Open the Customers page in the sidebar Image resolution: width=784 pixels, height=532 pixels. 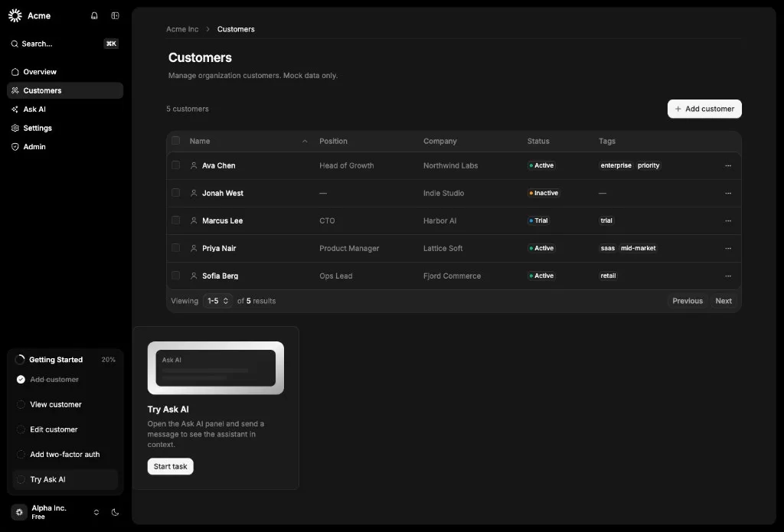tap(65, 90)
